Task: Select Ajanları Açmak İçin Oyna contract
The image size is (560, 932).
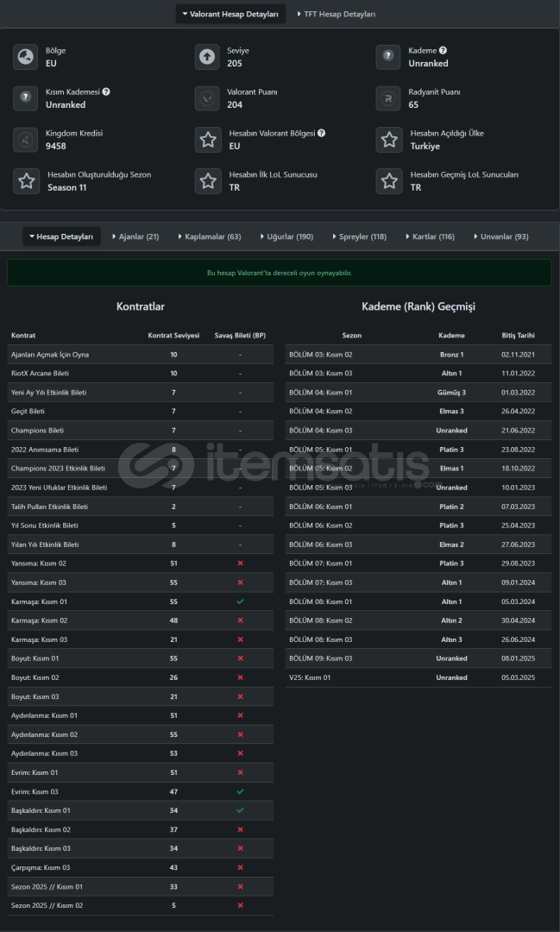Action: (x=141, y=355)
